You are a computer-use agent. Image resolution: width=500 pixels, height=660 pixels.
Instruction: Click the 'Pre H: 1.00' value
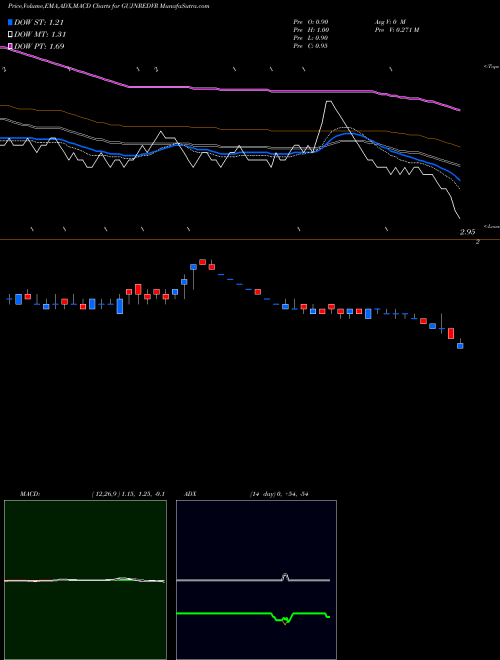(311, 30)
